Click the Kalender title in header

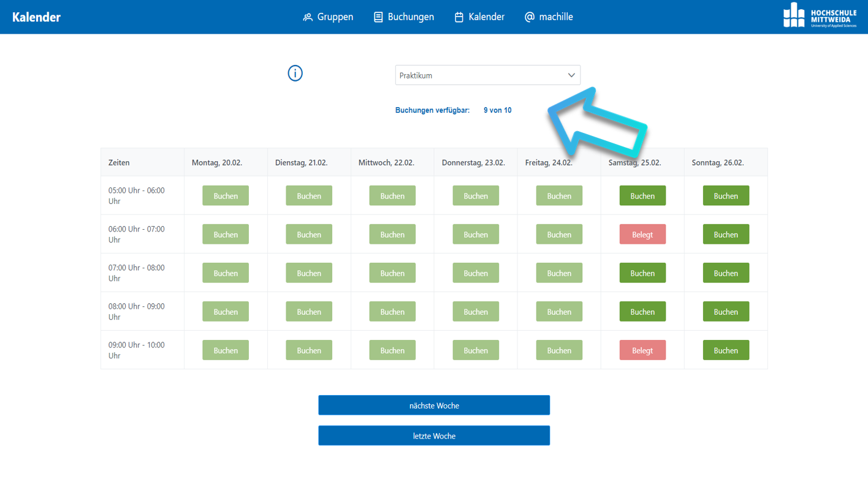tap(36, 17)
